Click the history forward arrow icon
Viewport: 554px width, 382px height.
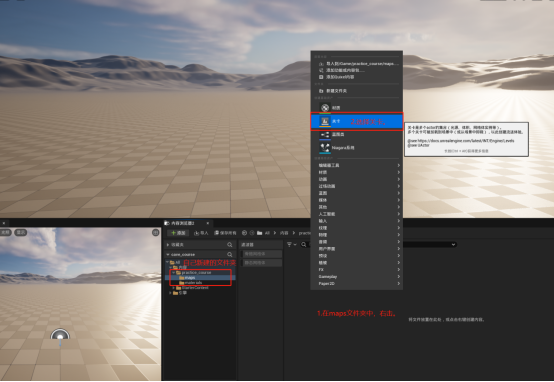click(x=252, y=233)
